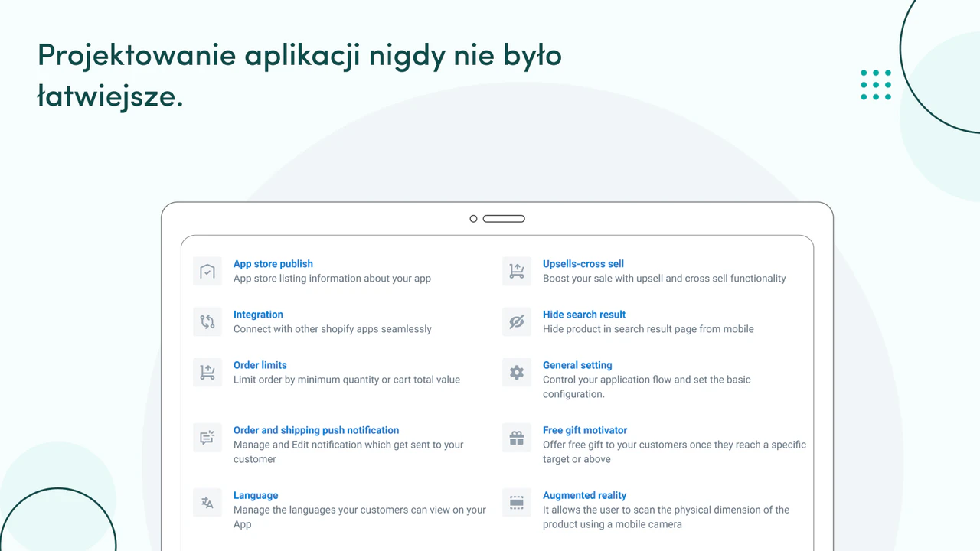The image size is (980, 551).
Task: Click the push notification chat icon
Action: pos(207,438)
